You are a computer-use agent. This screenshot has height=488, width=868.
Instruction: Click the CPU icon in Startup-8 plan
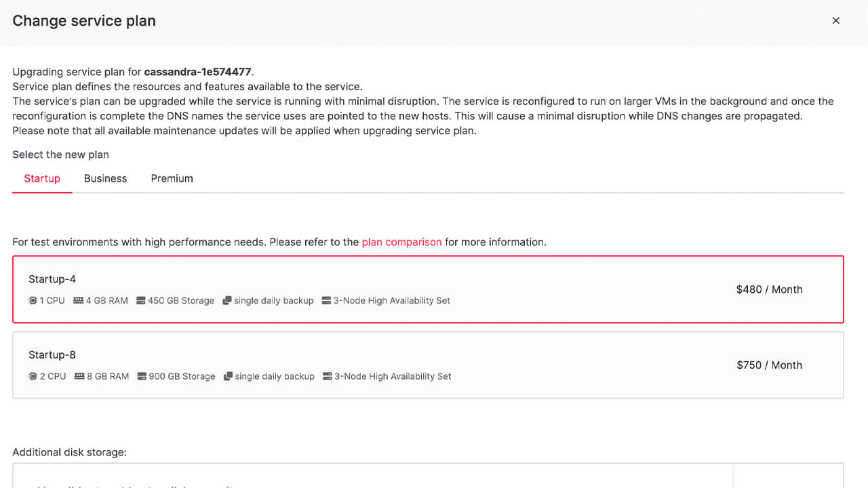[31, 376]
